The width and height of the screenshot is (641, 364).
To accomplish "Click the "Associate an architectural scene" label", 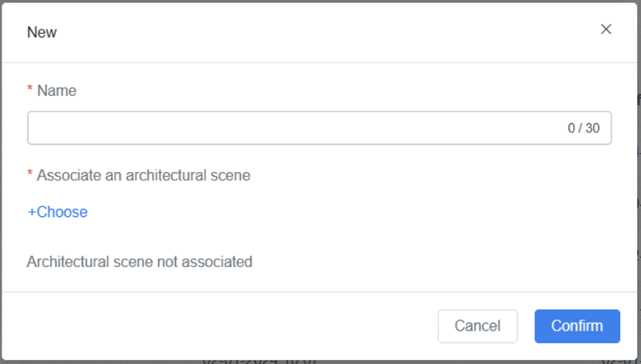I will point(143,175).
